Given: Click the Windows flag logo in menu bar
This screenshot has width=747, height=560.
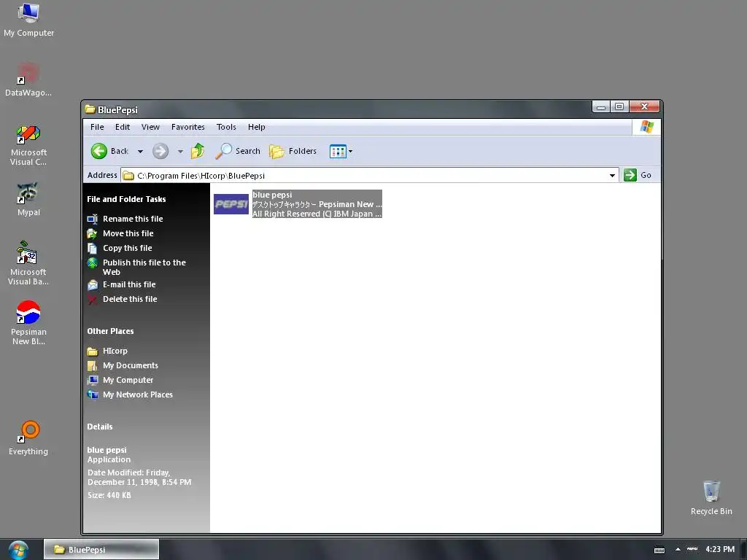Looking at the screenshot, I should point(646,127).
